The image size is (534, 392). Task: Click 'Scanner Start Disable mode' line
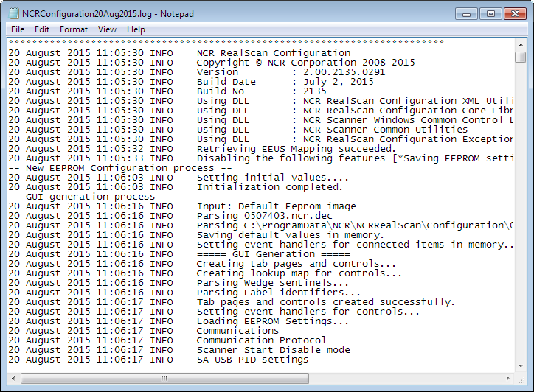click(x=274, y=350)
